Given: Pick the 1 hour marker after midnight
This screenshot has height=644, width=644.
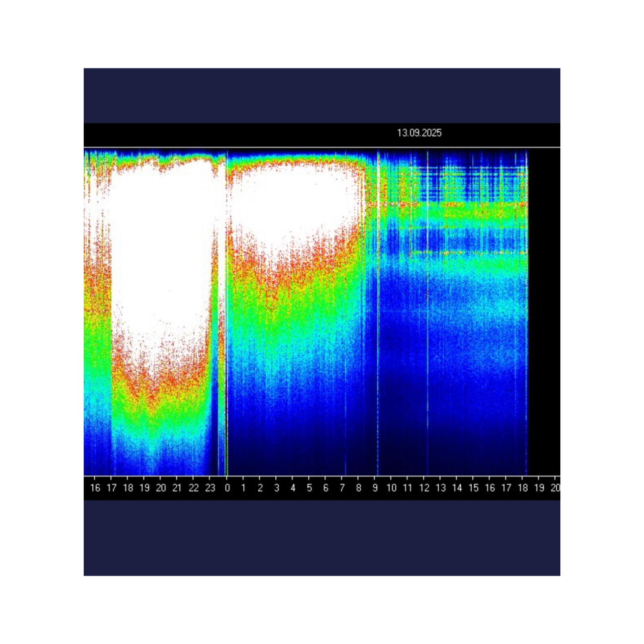Looking at the screenshot, I should [244, 488].
